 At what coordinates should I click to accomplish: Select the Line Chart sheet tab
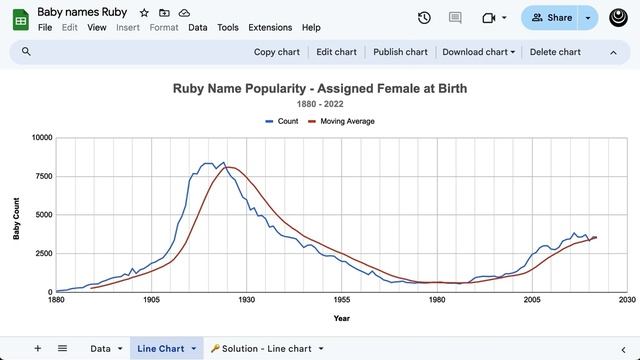pyautogui.click(x=160, y=349)
